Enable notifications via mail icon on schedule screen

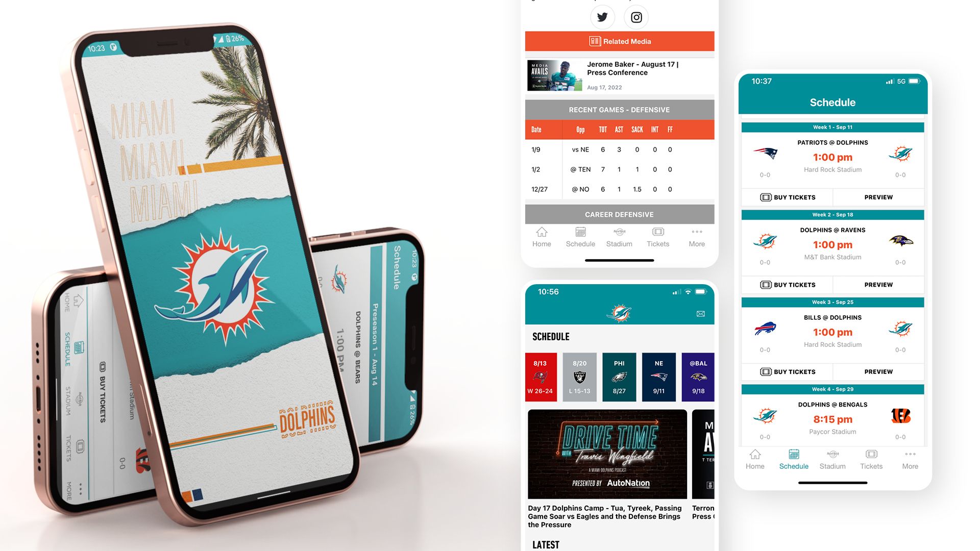click(699, 312)
